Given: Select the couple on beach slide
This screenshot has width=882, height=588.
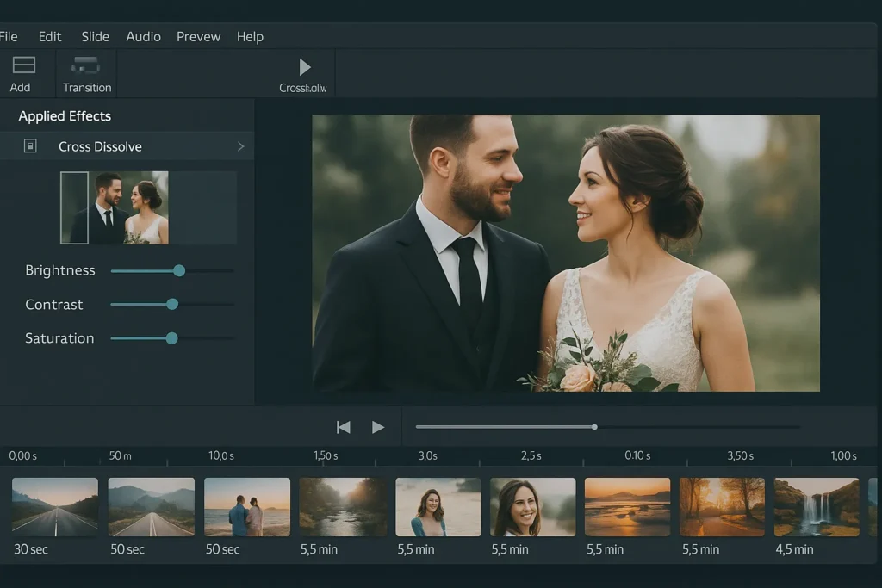Looking at the screenshot, I should tap(246, 507).
